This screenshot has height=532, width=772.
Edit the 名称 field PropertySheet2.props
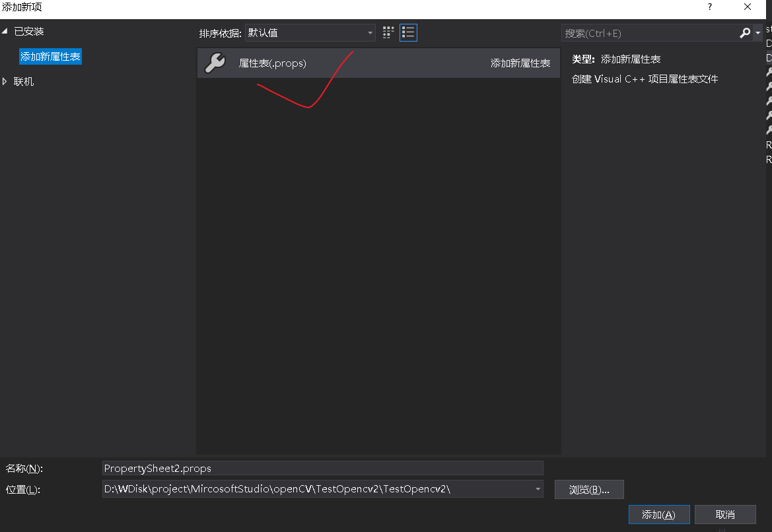322,468
